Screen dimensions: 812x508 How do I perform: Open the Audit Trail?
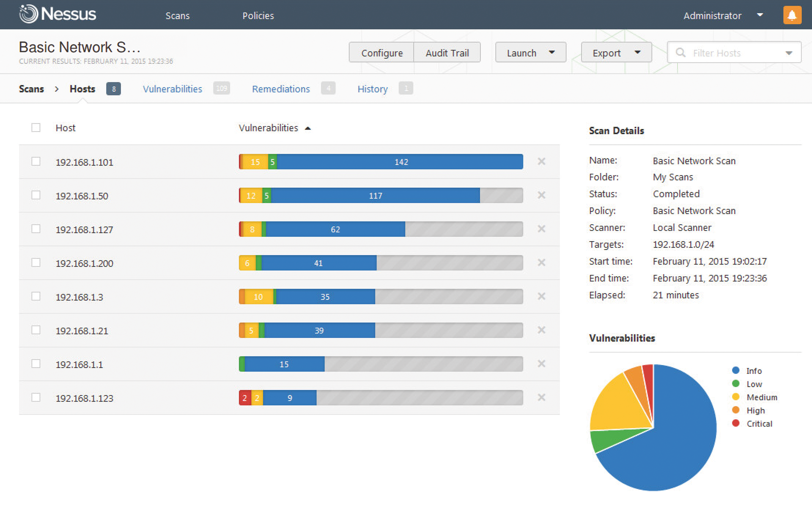tap(447, 52)
